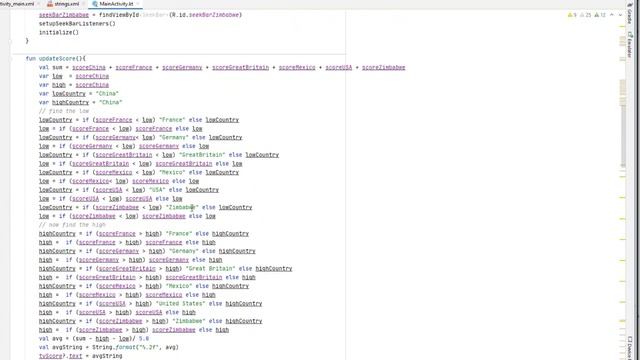Image resolution: width=640 pixels, height=360 pixels.
Task: Click "GreatBritain" string in lowCountry line
Action: pos(202,155)
